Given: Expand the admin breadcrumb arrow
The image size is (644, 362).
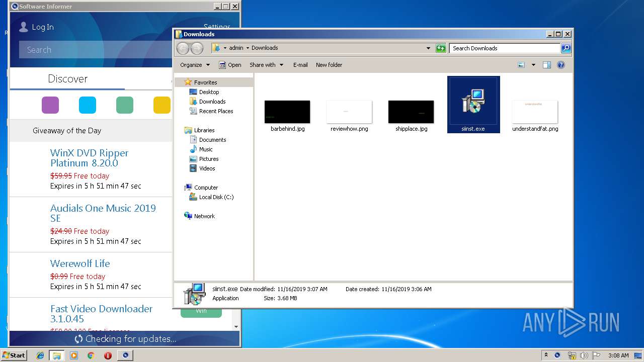Looking at the screenshot, I should (247, 48).
